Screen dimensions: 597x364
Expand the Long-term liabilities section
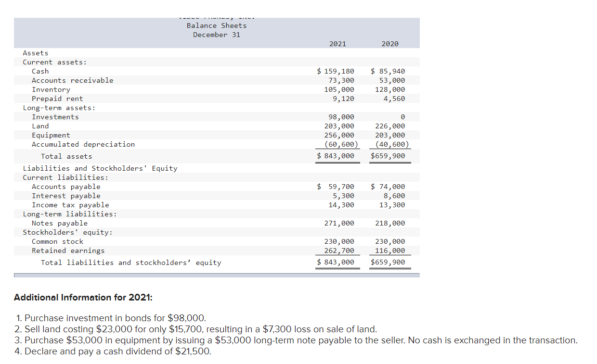[60, 213]
